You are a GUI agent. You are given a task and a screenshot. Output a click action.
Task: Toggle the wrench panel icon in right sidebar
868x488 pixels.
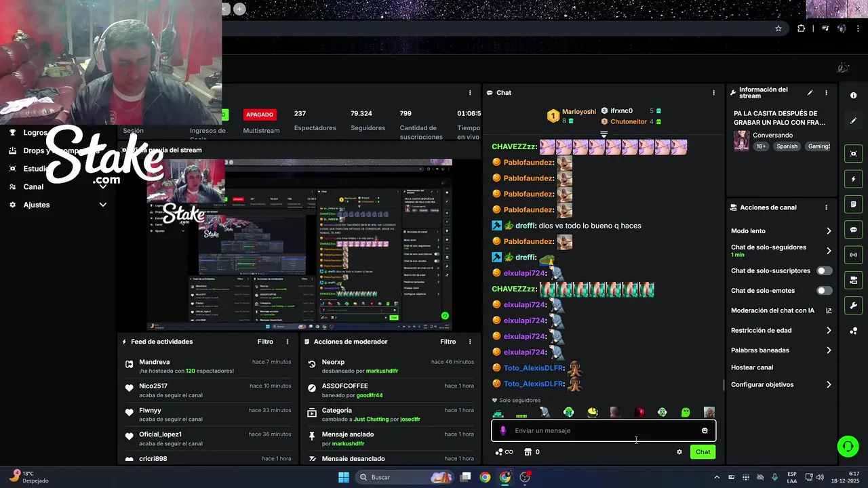(x=853, y=306)
